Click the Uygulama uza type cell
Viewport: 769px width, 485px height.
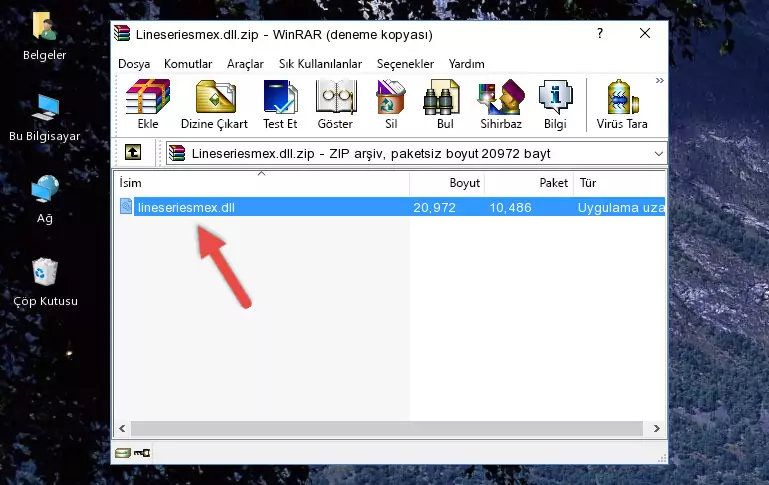point(621,207)
